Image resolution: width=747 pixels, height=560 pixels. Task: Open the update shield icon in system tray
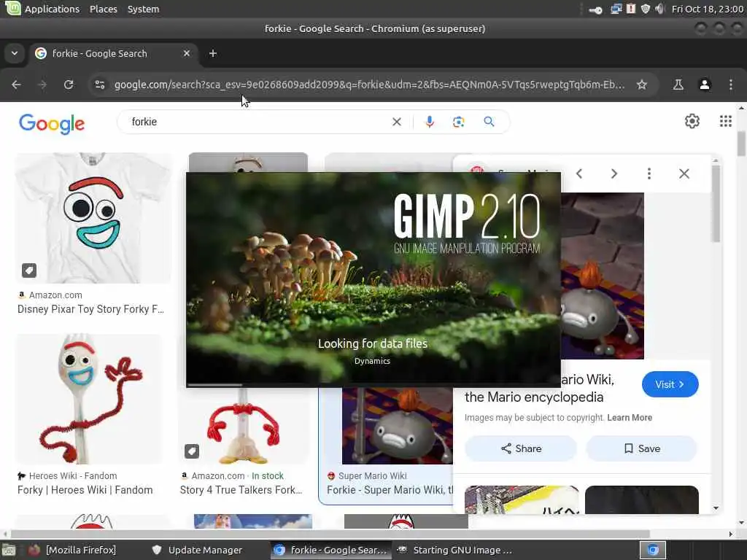click(646, 9)
